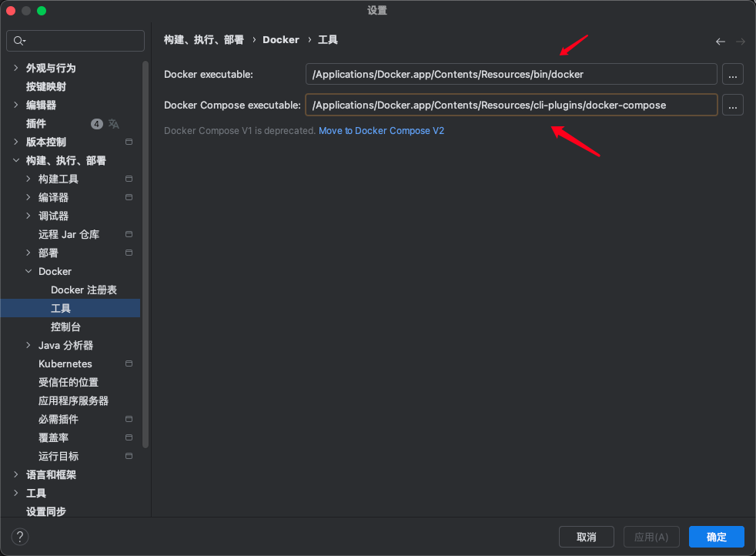Screen dimensions: 756x556
Task: Focus the settings search field
Action: (x=75, y=41)
